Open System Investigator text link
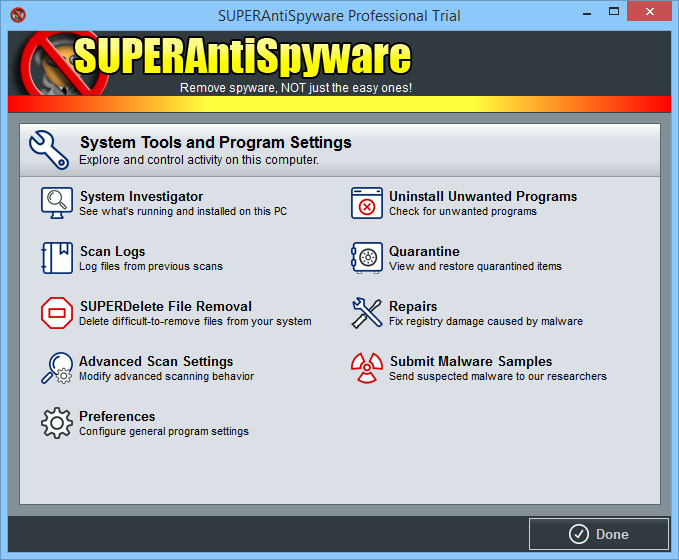679x560 pixels. (141, 197)
